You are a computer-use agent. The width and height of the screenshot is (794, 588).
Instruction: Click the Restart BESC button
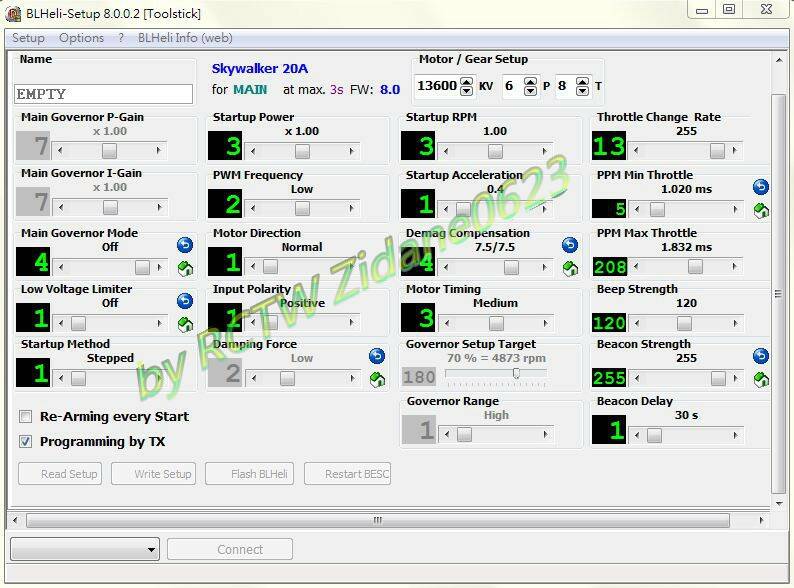(347, 474)
